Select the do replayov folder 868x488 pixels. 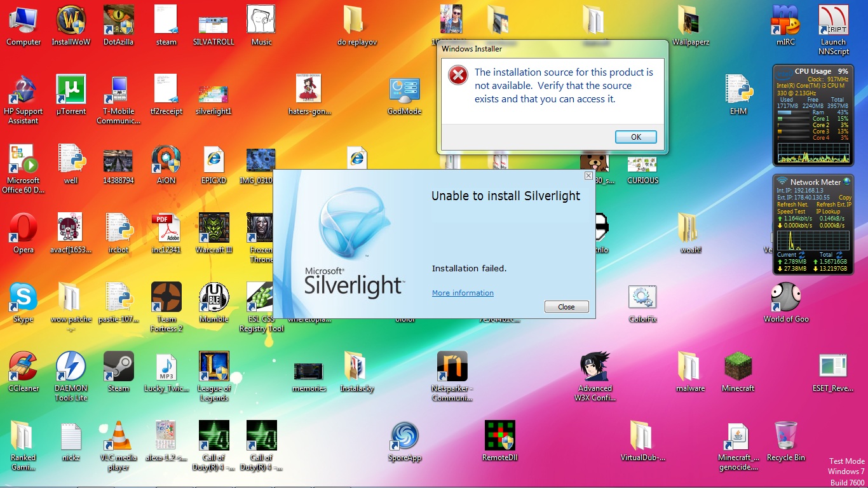[x=357, y=25]
